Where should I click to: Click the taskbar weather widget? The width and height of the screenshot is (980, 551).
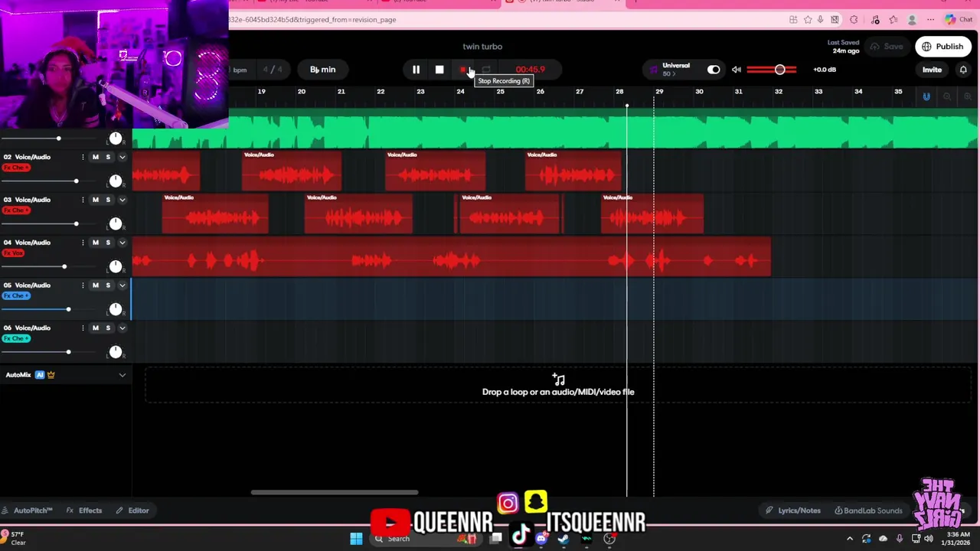(14, 539)
